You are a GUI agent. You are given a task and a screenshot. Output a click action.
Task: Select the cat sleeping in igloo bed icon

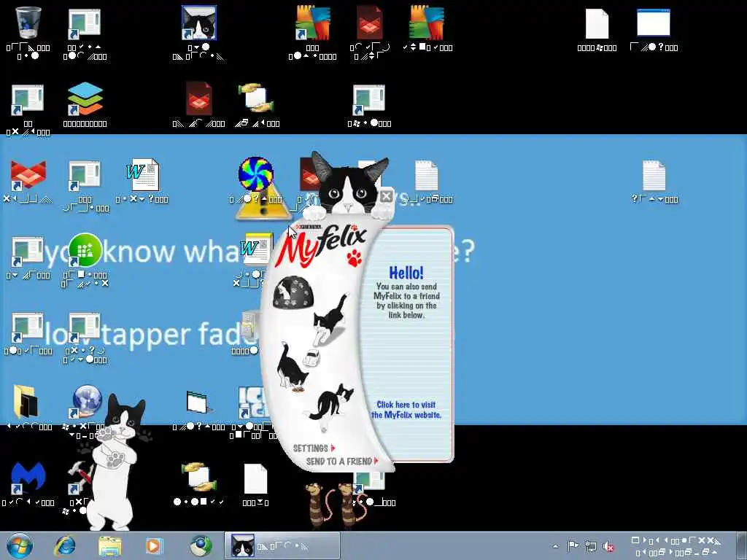[292, 292]
